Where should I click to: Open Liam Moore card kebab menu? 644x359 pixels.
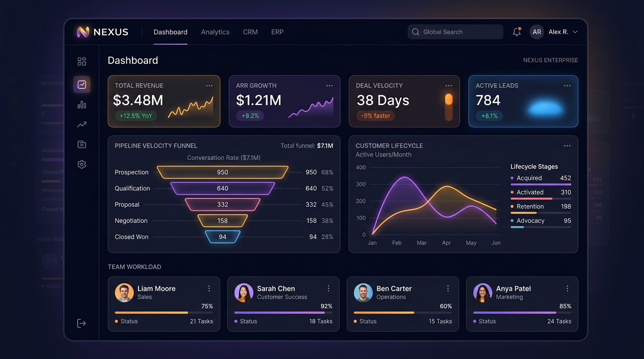click(x=209, y=288)
